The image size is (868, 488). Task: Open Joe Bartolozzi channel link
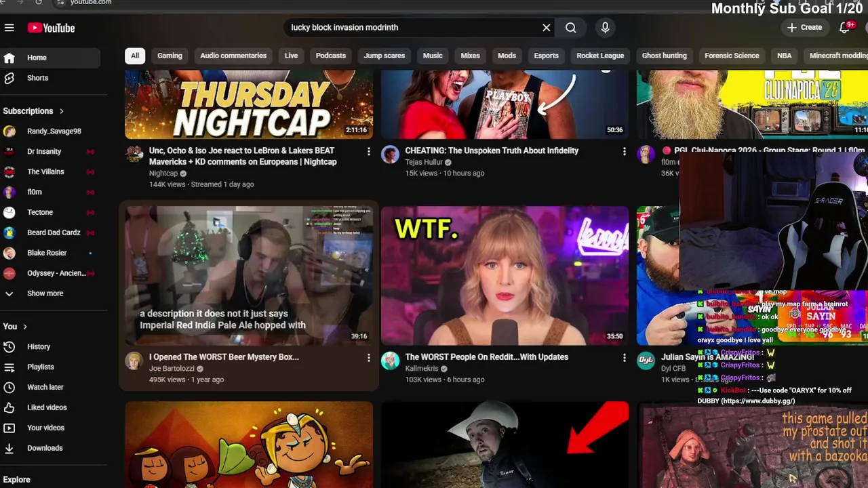pyautogui.click(x=172, y=369)
